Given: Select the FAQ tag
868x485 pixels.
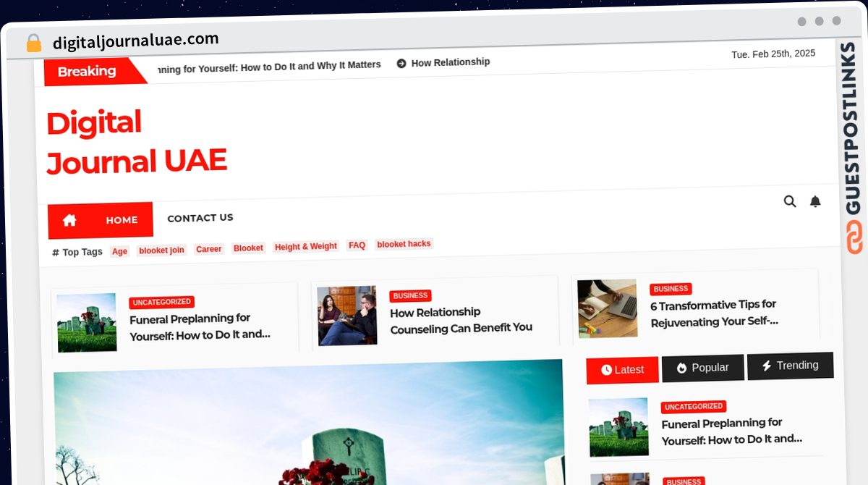Looking at the screenshot, I should (x=357, y=245).
